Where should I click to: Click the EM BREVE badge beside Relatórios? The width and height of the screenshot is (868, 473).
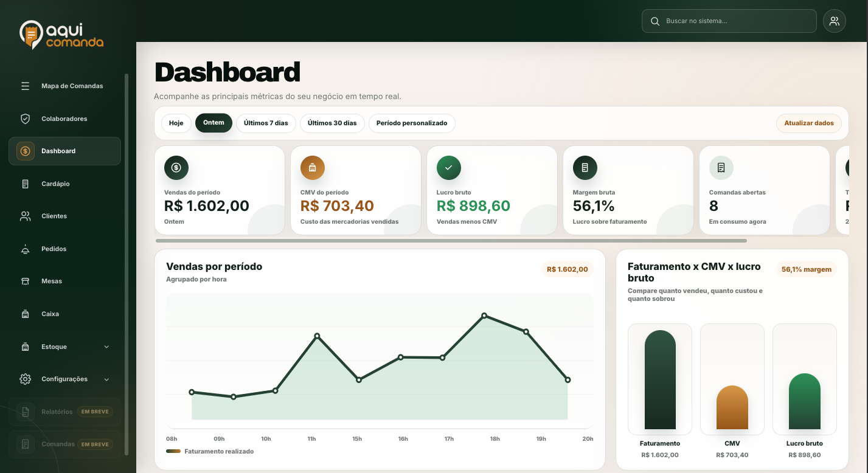[95, 412]
